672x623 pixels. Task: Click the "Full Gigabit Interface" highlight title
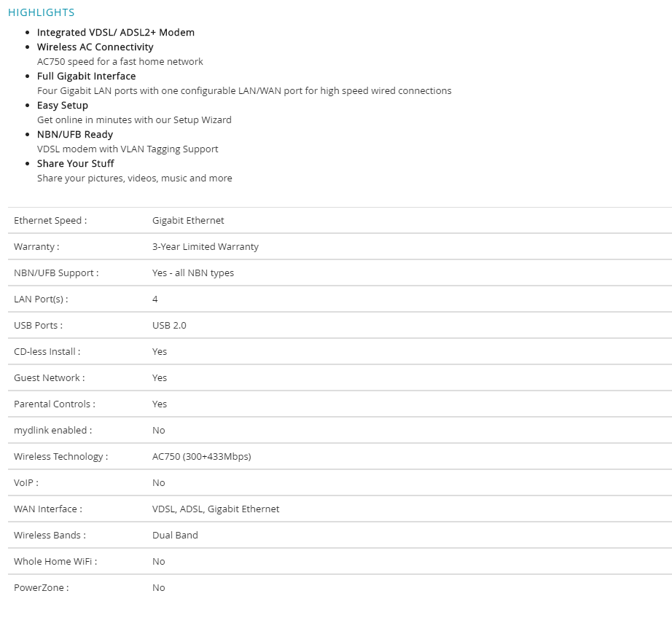(87, 76)
